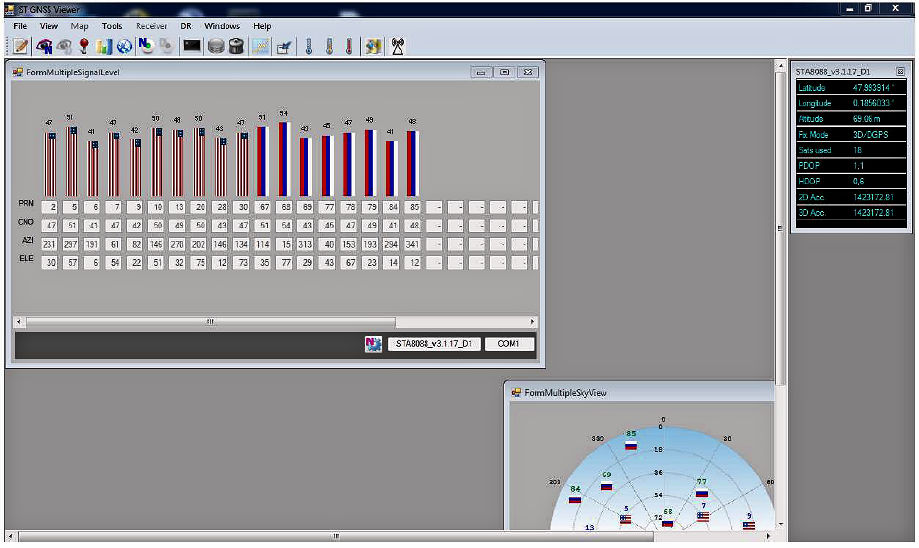Open the bar chart signal level icon
The image size is (919, 548).
pos(104,46)
